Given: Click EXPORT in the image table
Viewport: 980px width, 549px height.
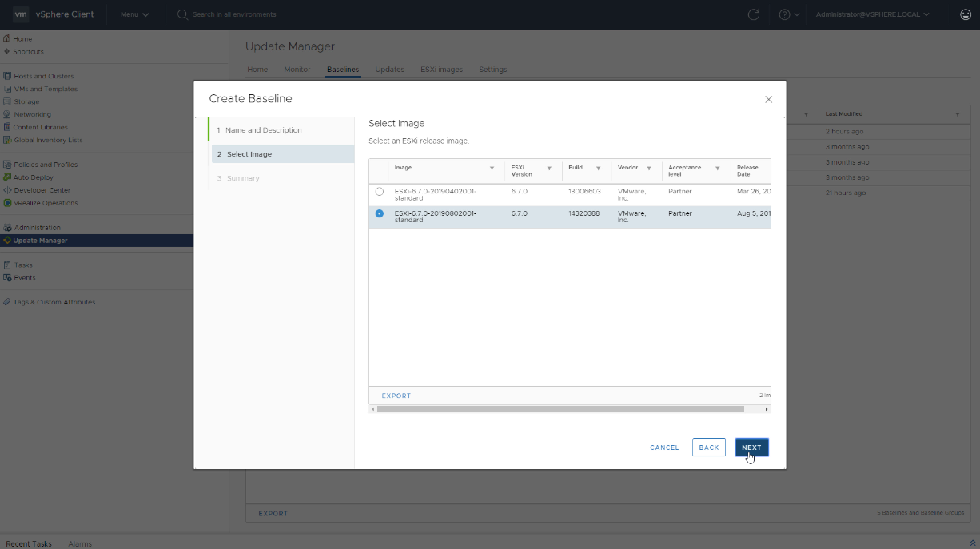Looking at the screenshot, I should point(396,396).
